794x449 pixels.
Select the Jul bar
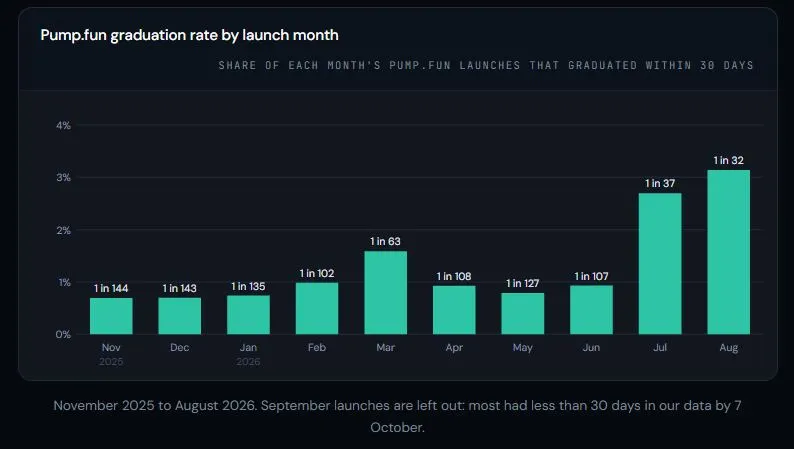(660, 264)
